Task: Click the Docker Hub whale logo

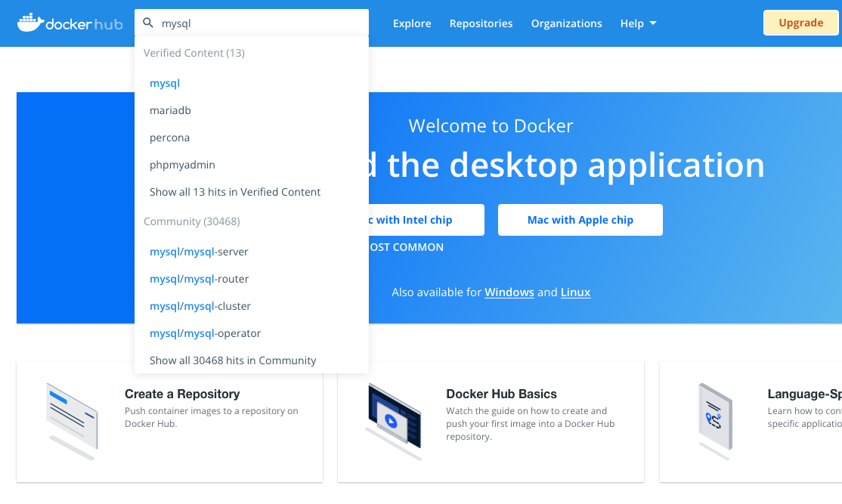Action: (x=70, y=23)
